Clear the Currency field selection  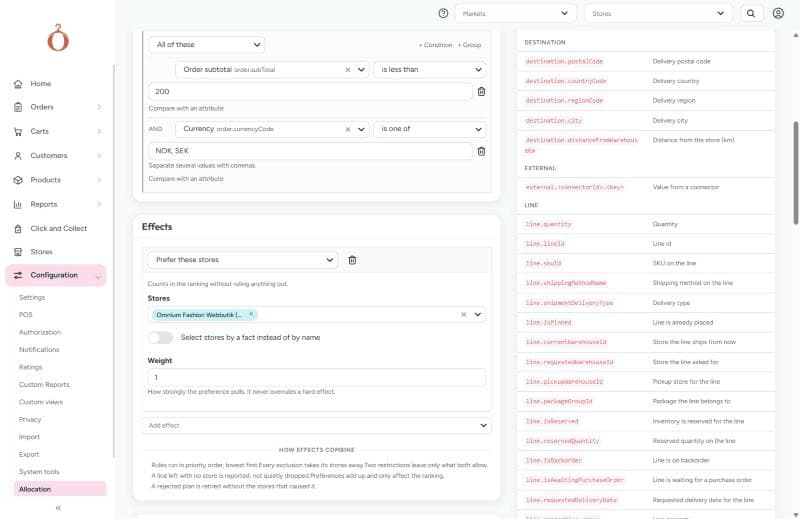347,130
